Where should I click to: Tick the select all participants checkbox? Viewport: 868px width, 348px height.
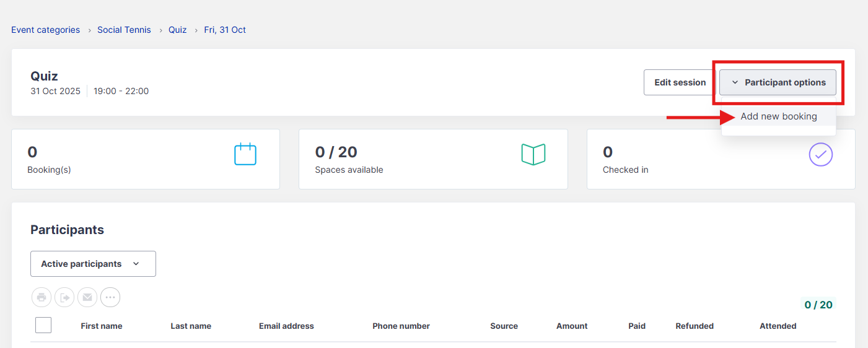43,325
